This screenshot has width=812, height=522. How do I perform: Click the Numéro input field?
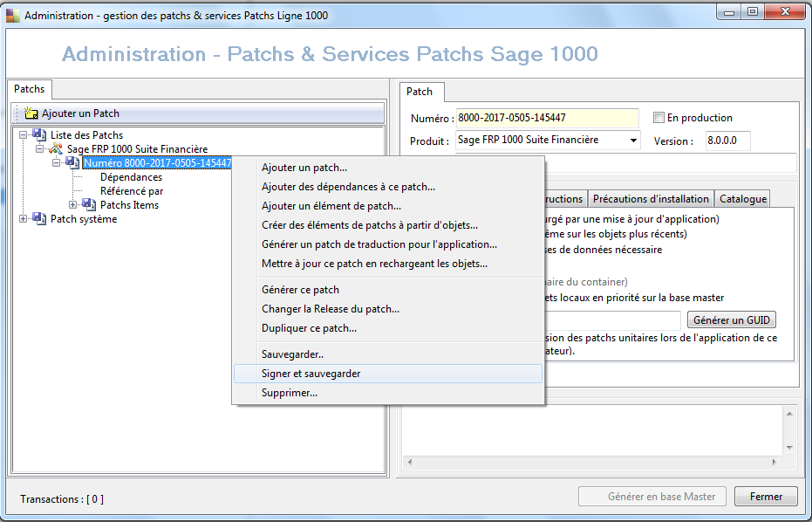coord(548,118)
